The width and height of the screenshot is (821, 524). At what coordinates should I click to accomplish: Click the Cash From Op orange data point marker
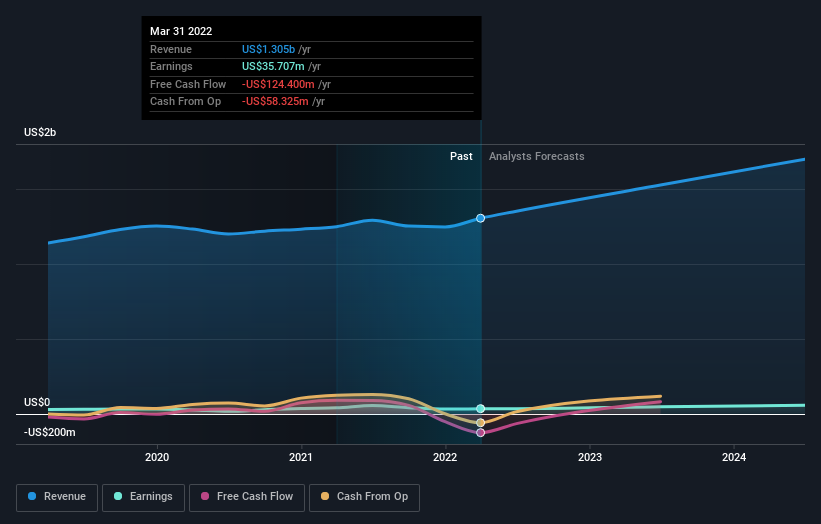[480, 422]
